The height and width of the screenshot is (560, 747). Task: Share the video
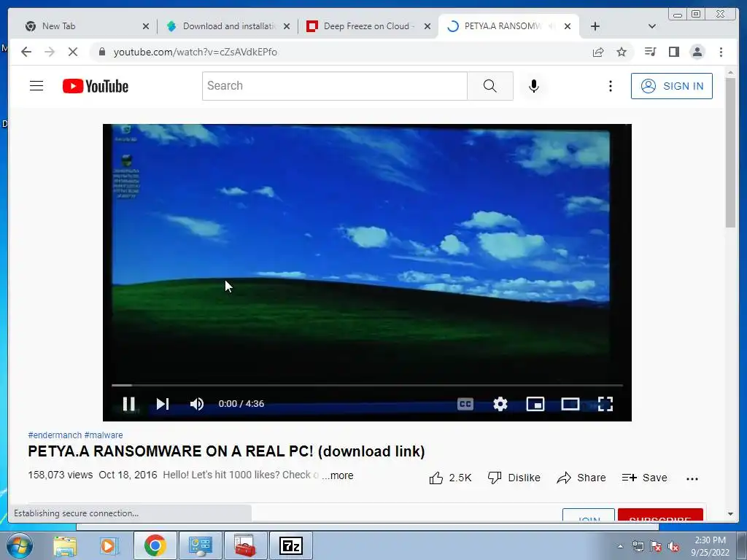(x=581, y=478)
